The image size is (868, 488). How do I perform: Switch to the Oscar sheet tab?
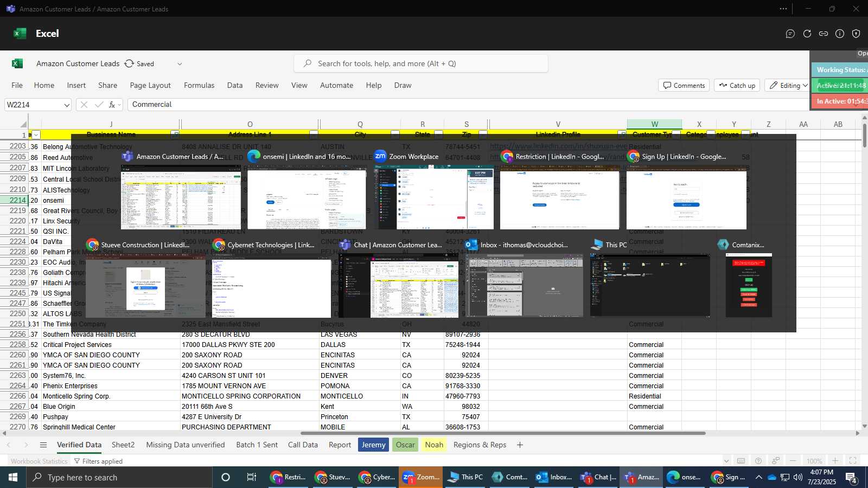(x=405, y=445)
